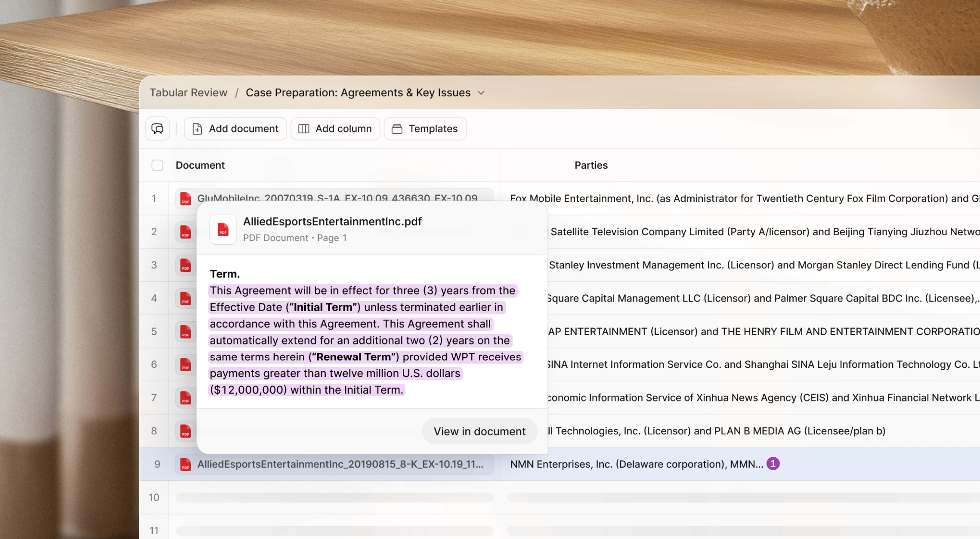Open the AlliedEsportsEntertainmentInc_20190815 document in row 9
Image resolution: width=980 pixels, height=539 pixels.
[x=334, y=464]
